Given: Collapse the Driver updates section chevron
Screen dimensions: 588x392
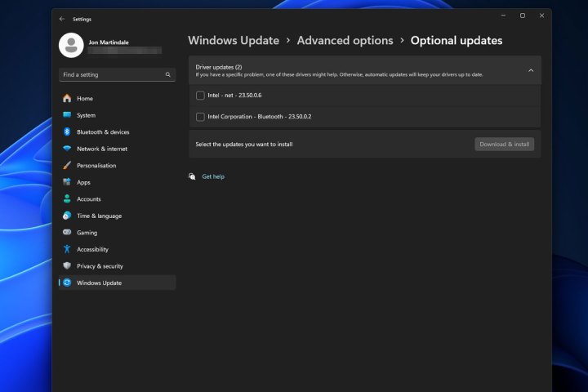Looking at the screenshot, I should [531, 70].
